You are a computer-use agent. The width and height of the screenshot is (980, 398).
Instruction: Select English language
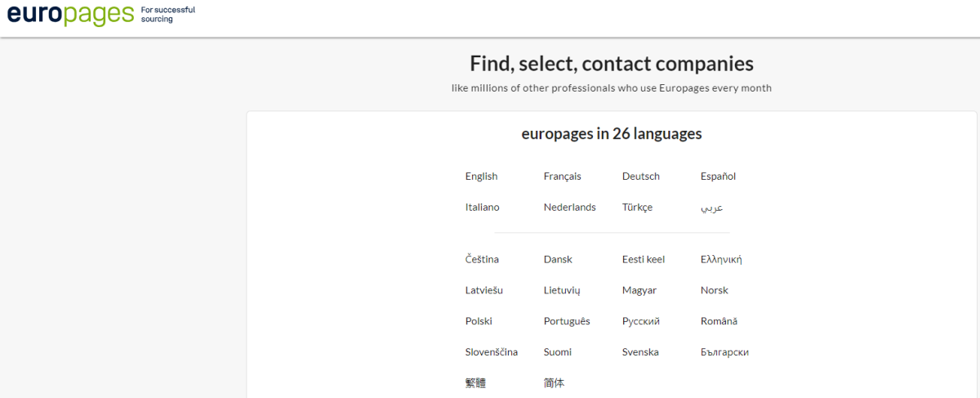(x=481, y=177)
